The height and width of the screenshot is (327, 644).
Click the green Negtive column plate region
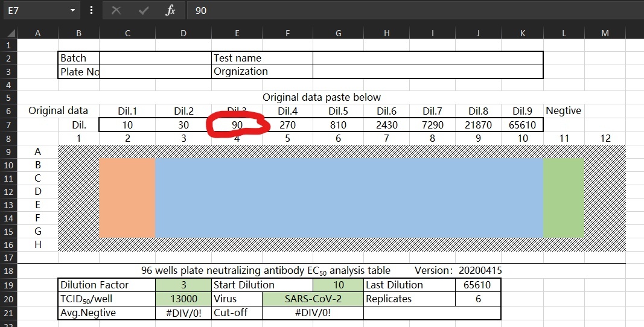pyautogui.click(x=563, y=198)
